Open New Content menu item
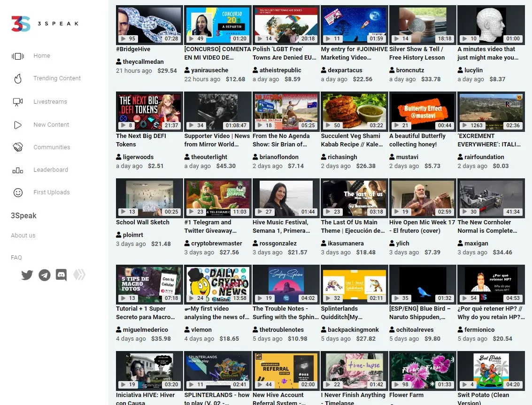 51,125
